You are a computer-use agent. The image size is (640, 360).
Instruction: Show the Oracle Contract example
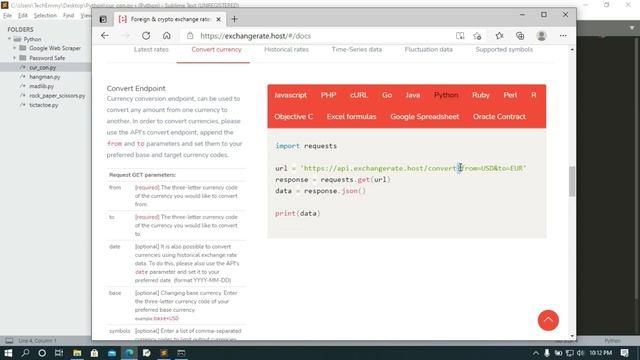tap(499, 117)
